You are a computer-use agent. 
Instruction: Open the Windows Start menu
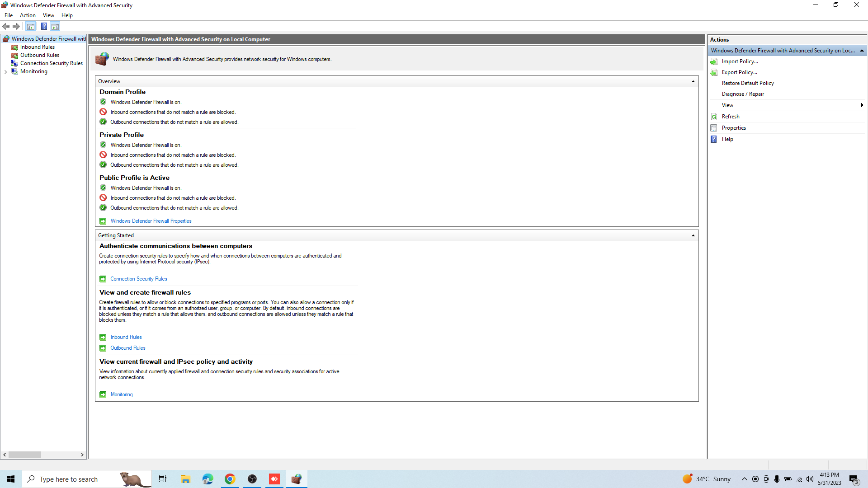(11, 479)
